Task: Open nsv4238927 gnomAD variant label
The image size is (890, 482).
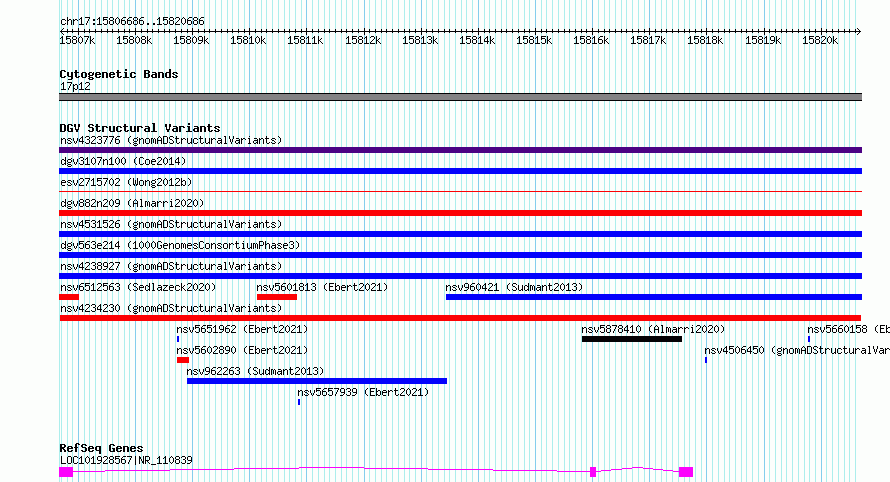Action: click(x=171, y=266)
